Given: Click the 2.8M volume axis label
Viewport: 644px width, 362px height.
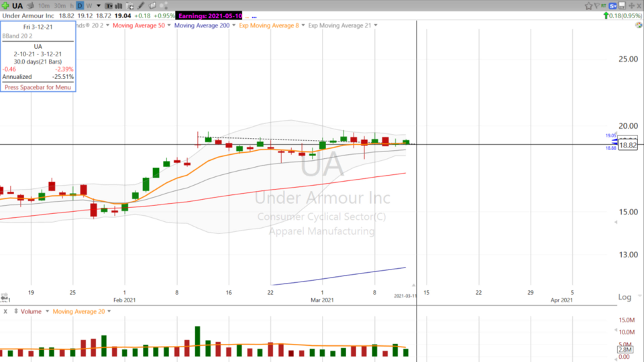Looking at the screenshot, I should point(625,350).
